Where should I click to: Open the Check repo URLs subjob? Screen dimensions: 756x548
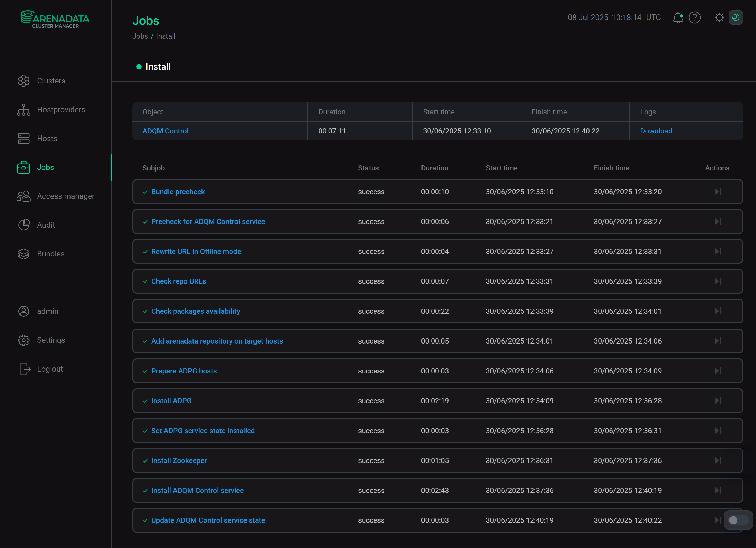point(178,281)
